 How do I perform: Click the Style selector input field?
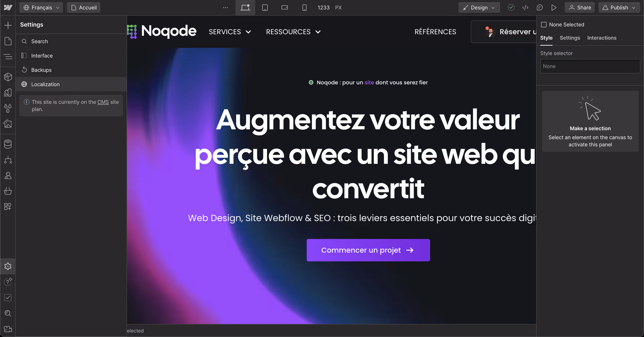(590, 66)
